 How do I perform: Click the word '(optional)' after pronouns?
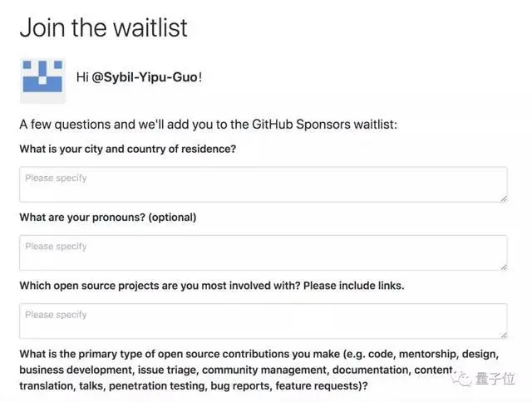(170, 218)
